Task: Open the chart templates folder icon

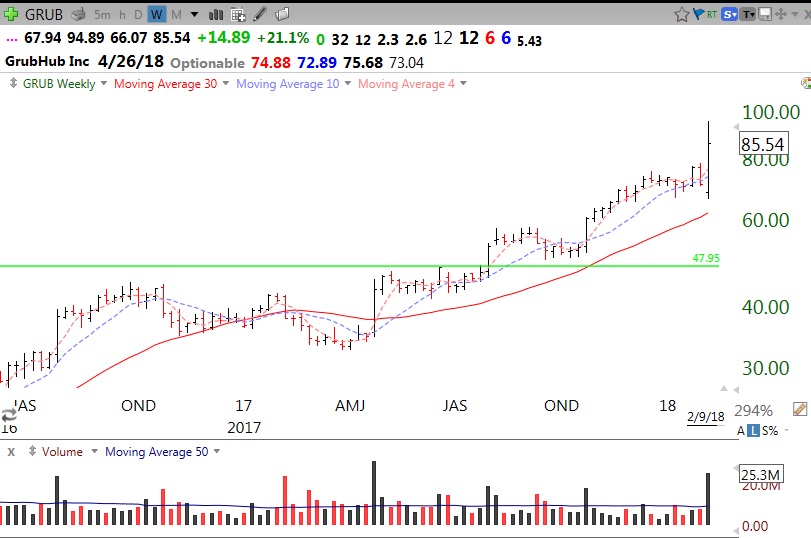Action: point(282,14)
